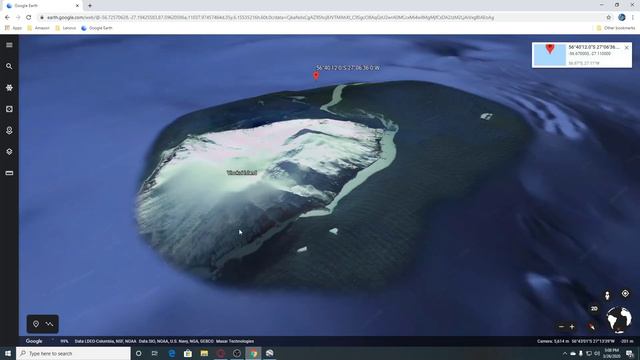This screenshot has width=640, height=360.
Task: Click the island name label on map
Action: (242, 173)
